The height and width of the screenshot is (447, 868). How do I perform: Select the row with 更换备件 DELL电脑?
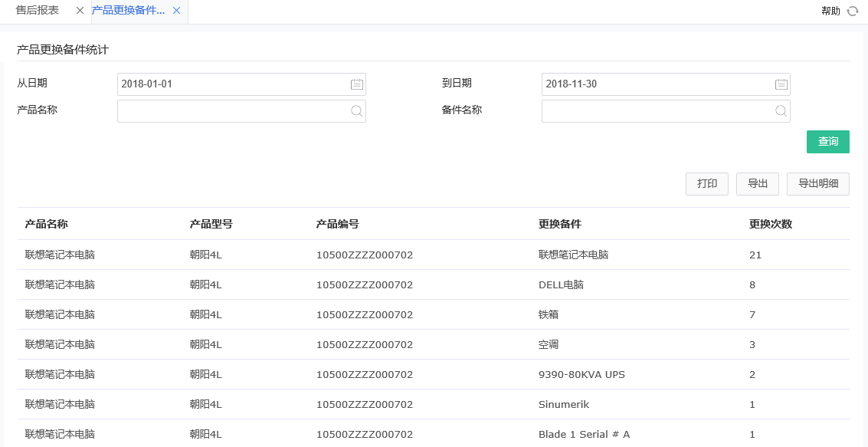coord(383,284)
